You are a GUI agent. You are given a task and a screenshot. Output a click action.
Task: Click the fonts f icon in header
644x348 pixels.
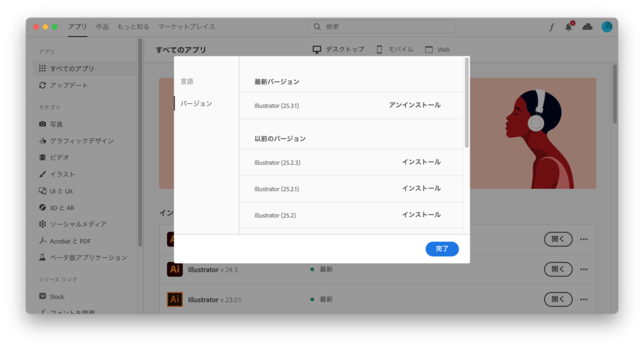(x=552, y=27)
